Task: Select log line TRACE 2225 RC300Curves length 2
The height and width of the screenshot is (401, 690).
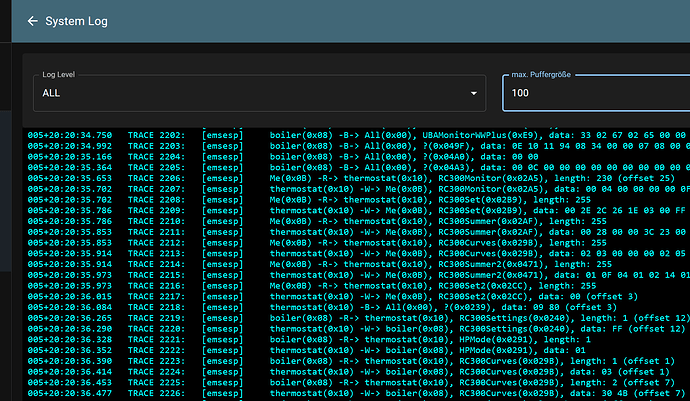Action: pos(351,383)
